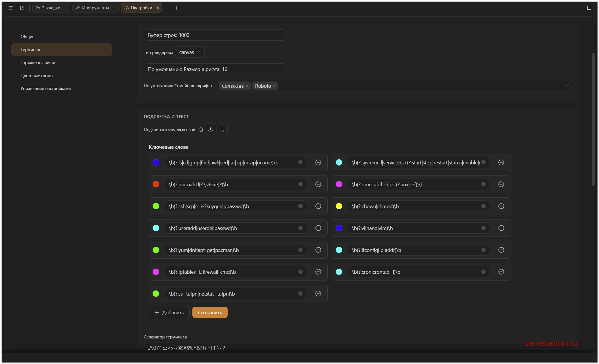This screenshot has width=599, height=364.
Task: Delete the ifconfig|ip addr keyword row
Action: pos(501,250)
